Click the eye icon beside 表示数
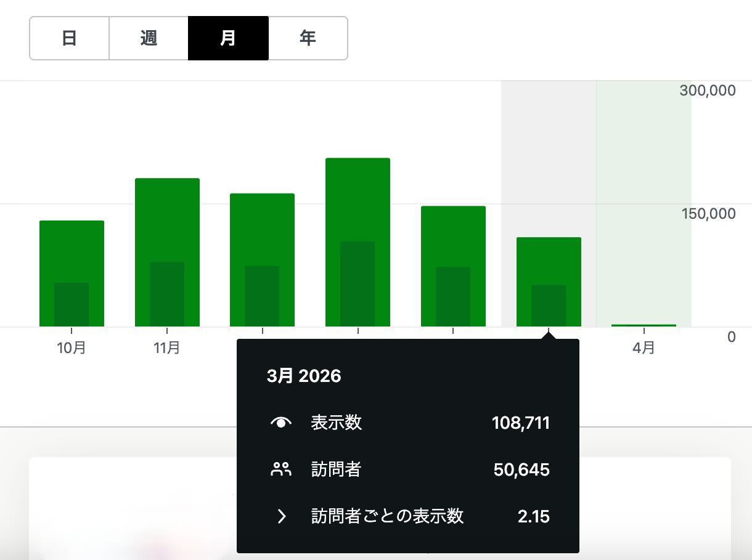Viewport: 752px width, 560px height. [x=281, y=423]
